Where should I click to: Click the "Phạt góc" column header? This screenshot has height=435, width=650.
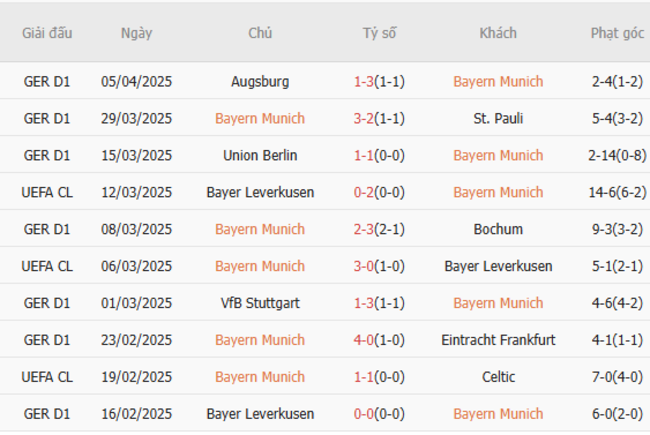[x=617, y=33]
